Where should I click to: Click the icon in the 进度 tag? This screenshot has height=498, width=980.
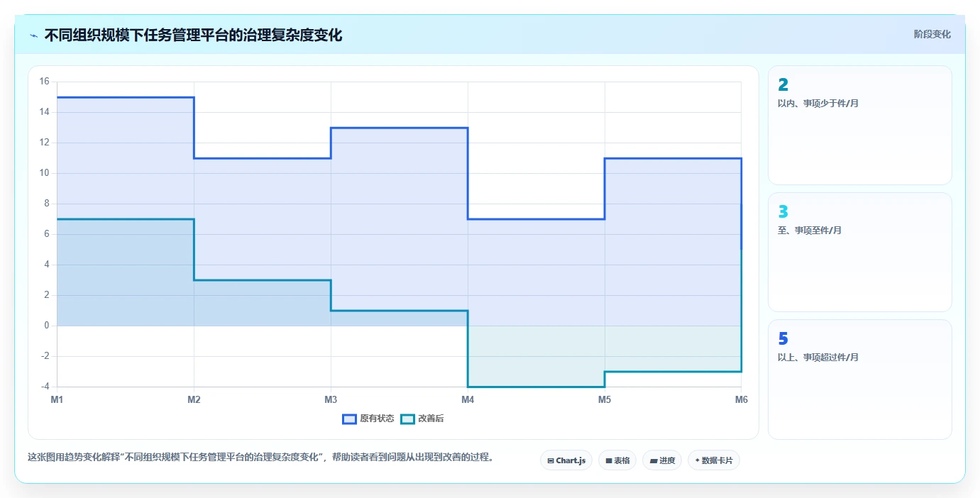pyautogui.click(x=653, y=461)
